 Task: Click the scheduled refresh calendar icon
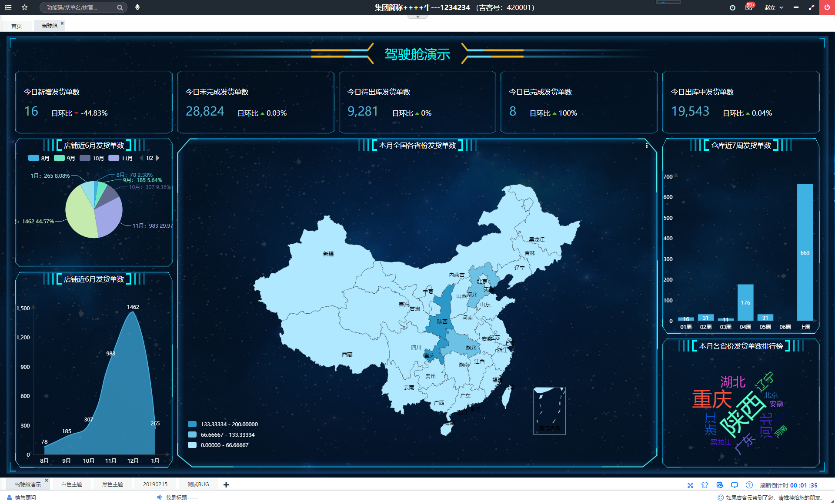tap(720, 485)
